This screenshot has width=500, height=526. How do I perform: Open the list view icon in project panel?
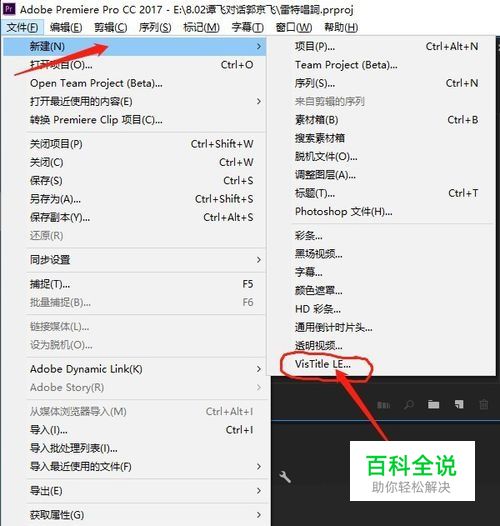[x=384, y=405]
